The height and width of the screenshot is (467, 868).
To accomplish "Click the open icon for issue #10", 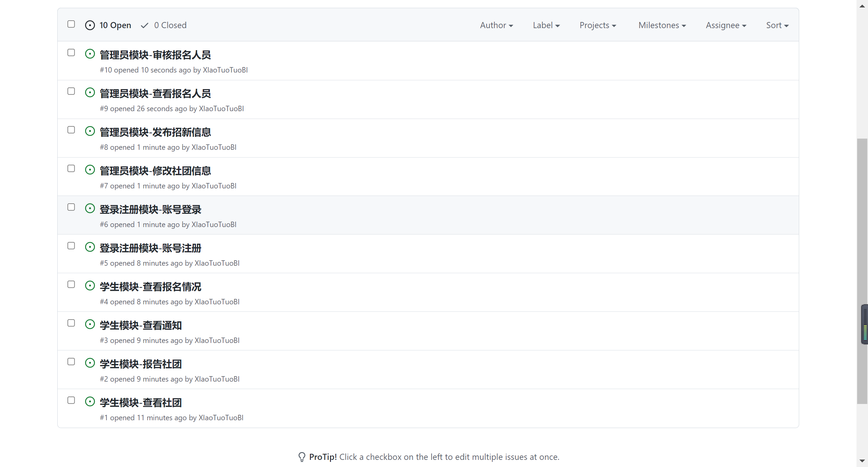I will [90, 54].
